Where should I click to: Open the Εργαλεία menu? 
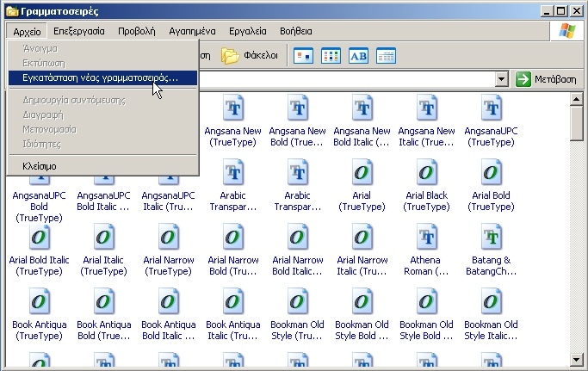(x=247, y=31)
